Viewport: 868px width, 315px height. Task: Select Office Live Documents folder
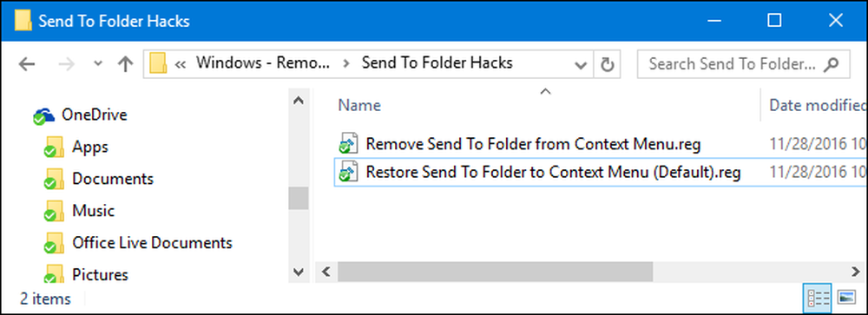(x=152, y=242)
